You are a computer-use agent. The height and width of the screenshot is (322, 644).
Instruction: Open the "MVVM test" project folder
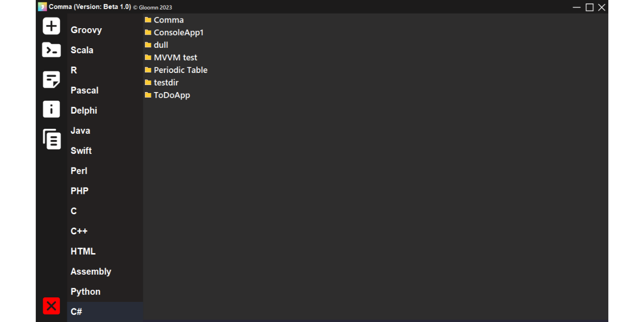(176, 57)
